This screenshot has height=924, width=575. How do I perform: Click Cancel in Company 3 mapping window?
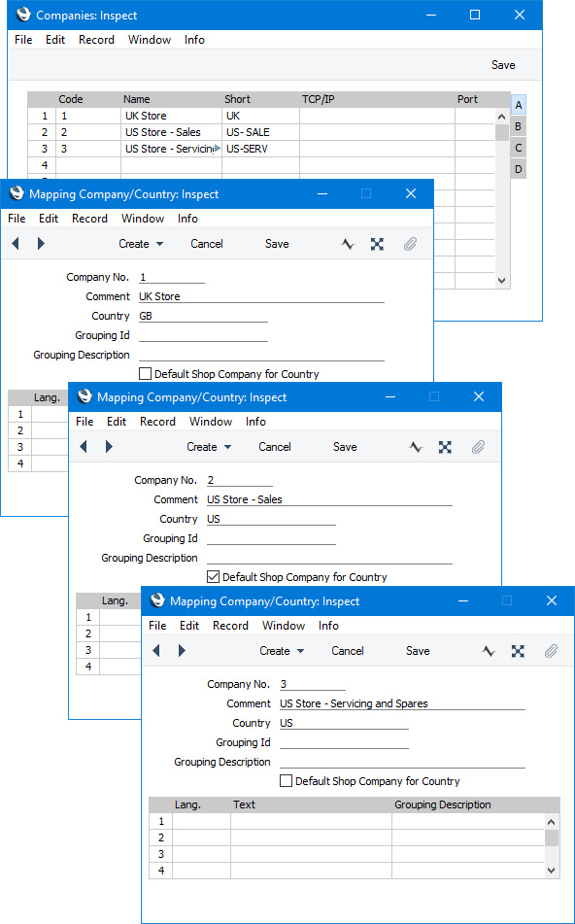[x=348, y=651]
